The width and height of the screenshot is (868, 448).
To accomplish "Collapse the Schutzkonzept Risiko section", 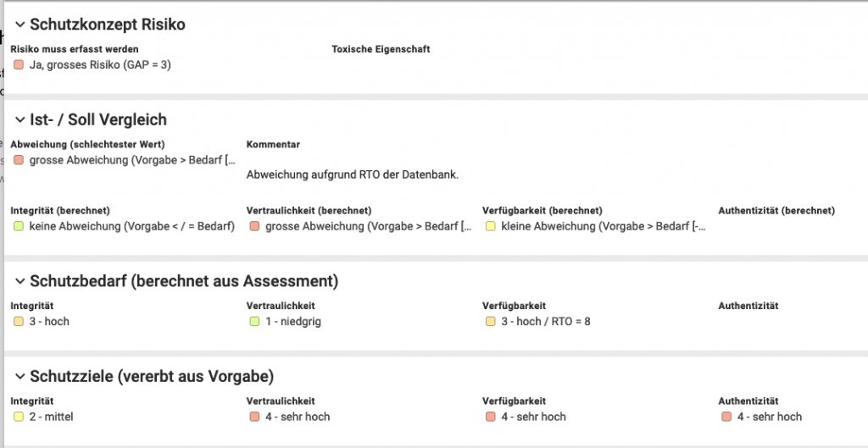I will click(20, 25).
